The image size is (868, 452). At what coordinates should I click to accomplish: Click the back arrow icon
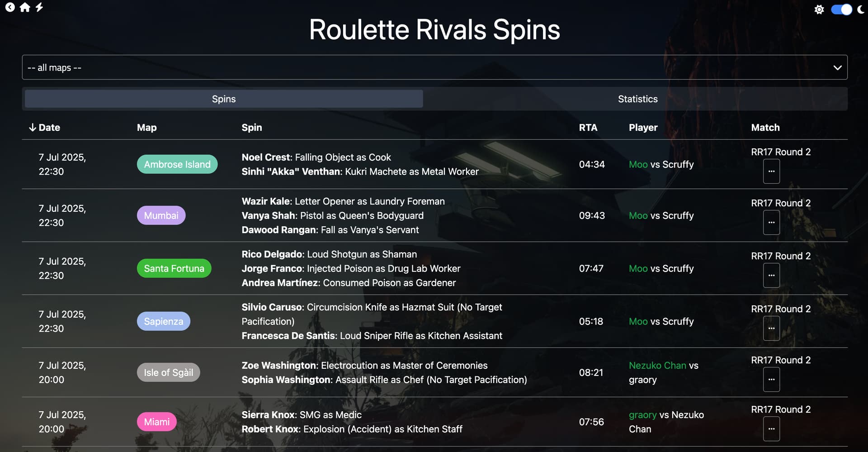[10, 7]
